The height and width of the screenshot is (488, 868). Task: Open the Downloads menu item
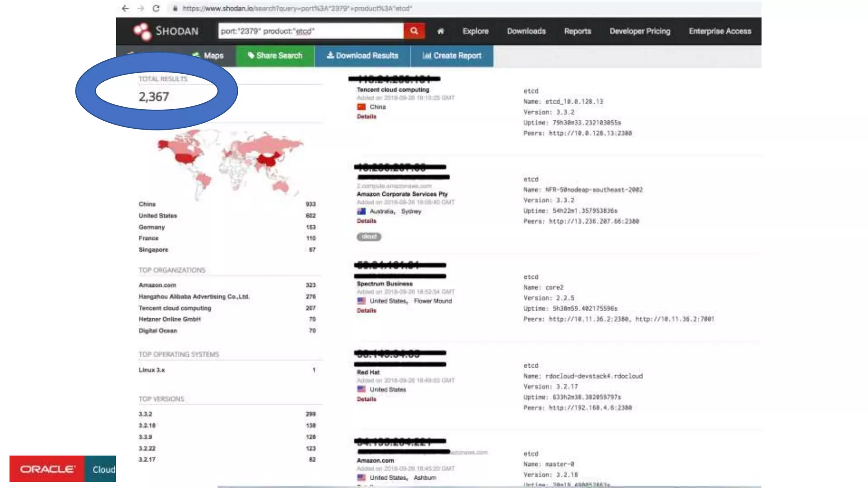point(526,31)
